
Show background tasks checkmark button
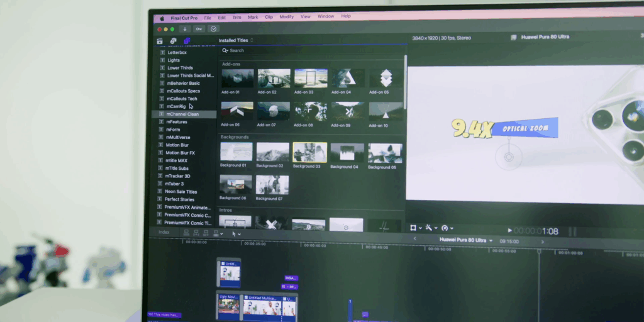point(213,29)
